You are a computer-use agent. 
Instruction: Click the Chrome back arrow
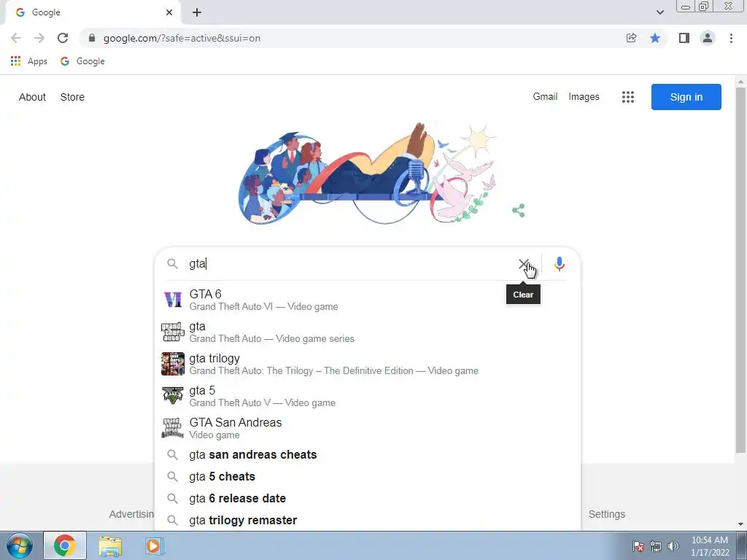(16, 38)
